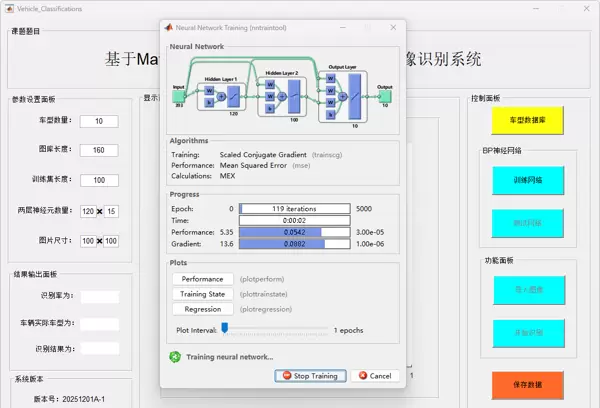Click the Epoch progress bar
This screenshot has height=408, width=600.
[294, 208]
